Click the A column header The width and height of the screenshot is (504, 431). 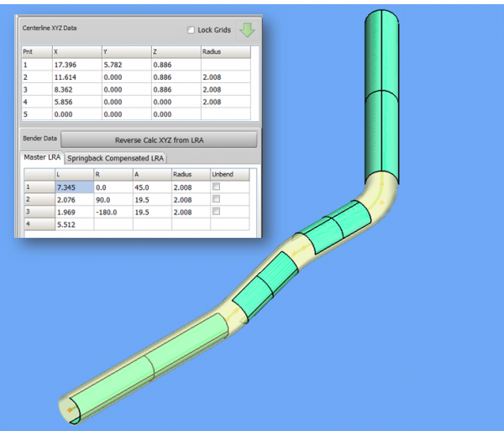(152, 175)
